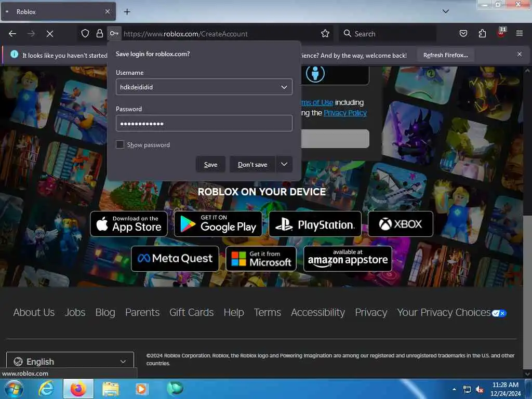Switch to Firefox in the taskbar
This screenshot has height=399, width=532.
click(78, 389)
